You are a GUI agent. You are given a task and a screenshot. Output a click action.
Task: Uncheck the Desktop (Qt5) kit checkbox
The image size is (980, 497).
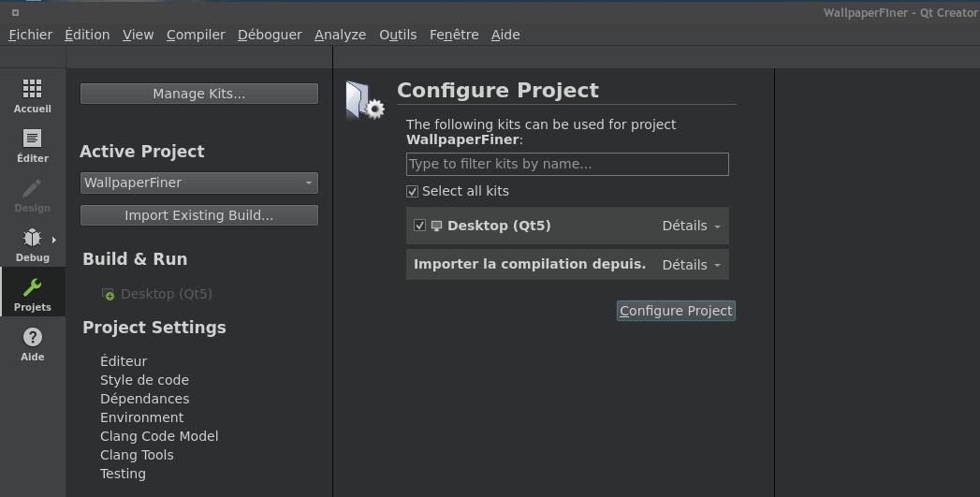(420, 225)
